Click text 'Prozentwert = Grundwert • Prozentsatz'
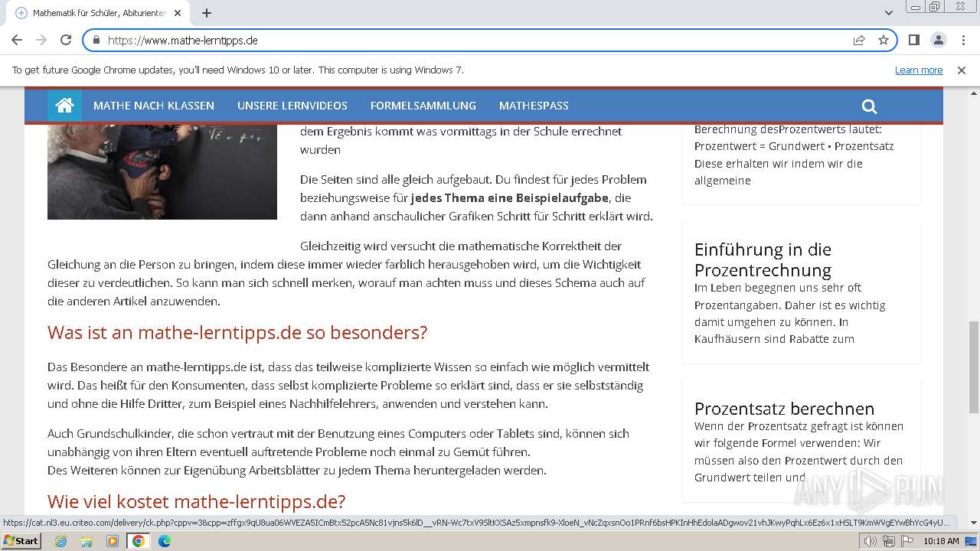Viewport: 980px width, 551px height. tap(794, 145)
